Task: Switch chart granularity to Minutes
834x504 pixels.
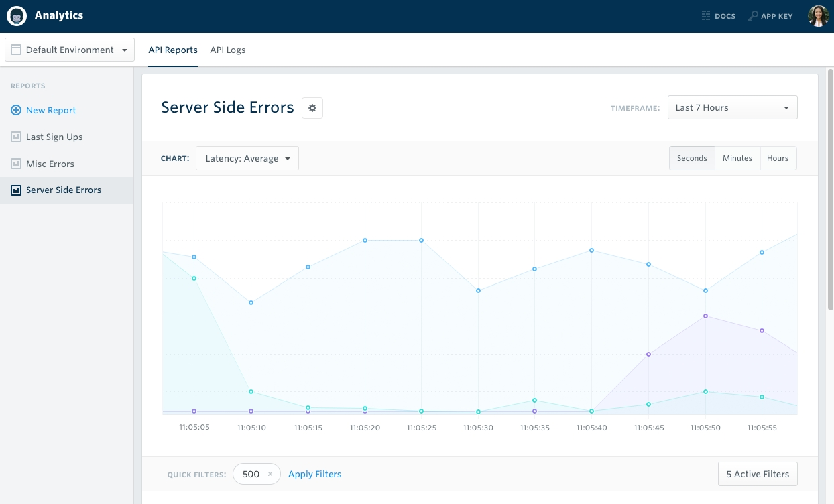Action: click(x=737, y=158)
